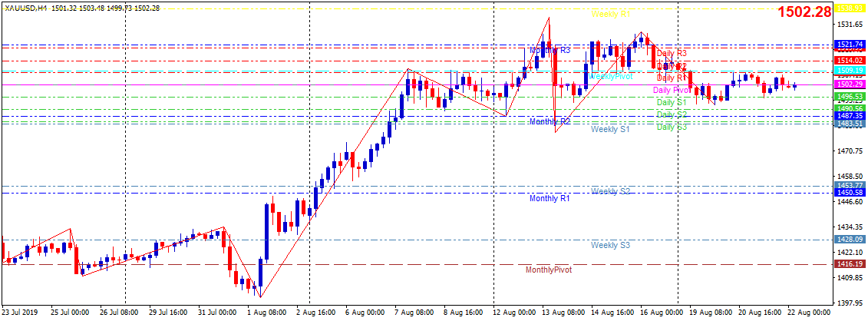Click the magenta 1502.29 price tag

click(850, 84)
